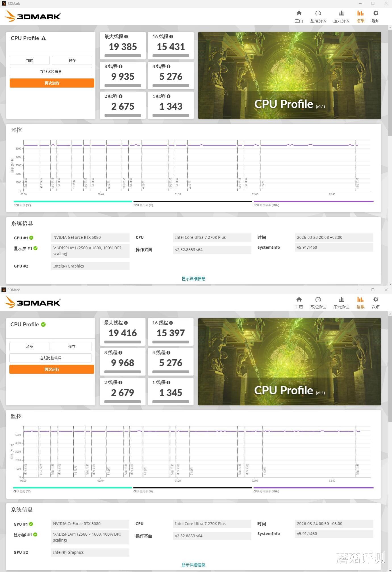Click 保存 button in the top window
This screenshot has width=392, height=572.
(72, 60)
